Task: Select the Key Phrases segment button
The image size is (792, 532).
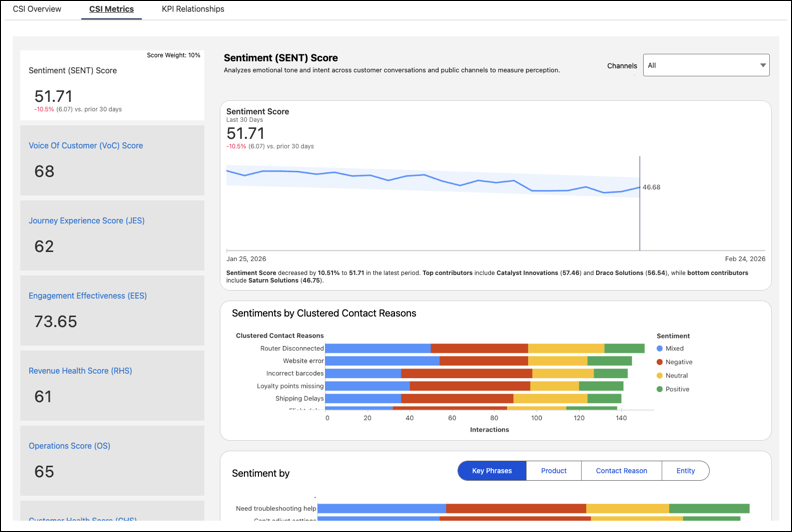Action: (x=492, y=471)
